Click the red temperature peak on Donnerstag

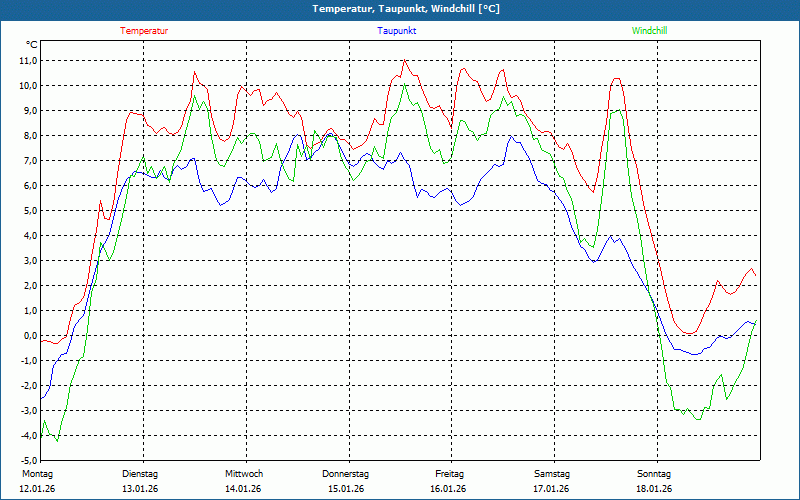(405, 60)
